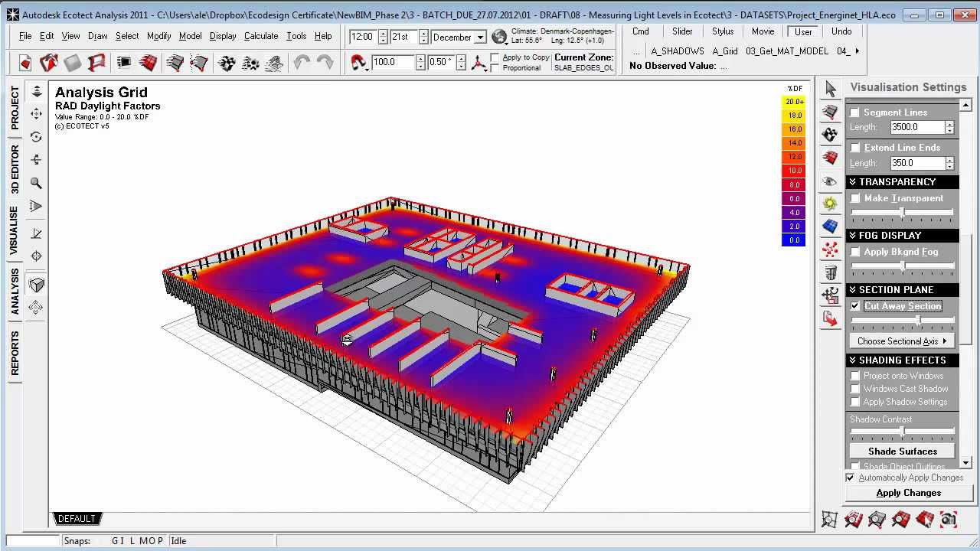Switch to the ANALYSIS side tab

(15, 291)
